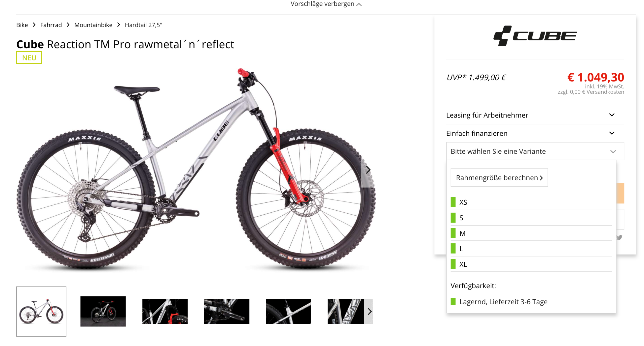Screen dimensions: 644x346
Task: Click the Twitter share icon
Action: tap(619, 237)
